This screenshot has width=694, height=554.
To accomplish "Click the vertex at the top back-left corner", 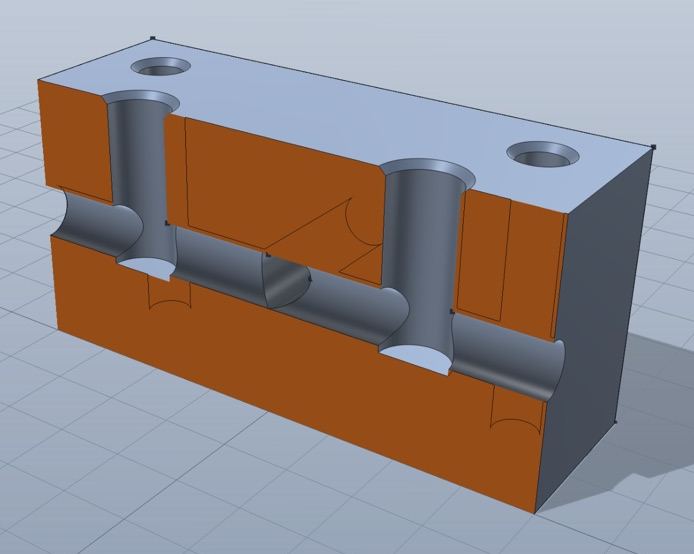I will 153,38.
